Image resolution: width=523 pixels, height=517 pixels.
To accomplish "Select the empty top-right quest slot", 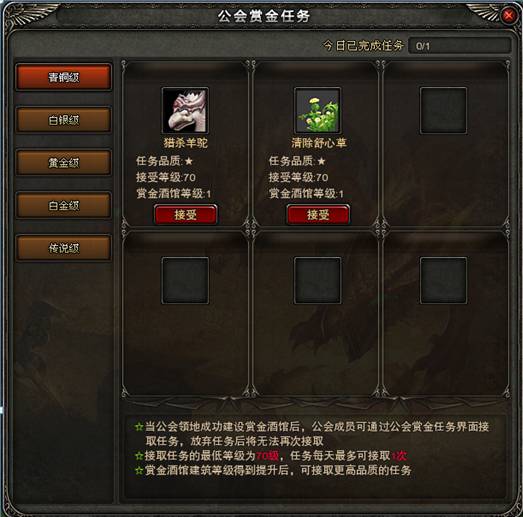I will tap(443, 111).
